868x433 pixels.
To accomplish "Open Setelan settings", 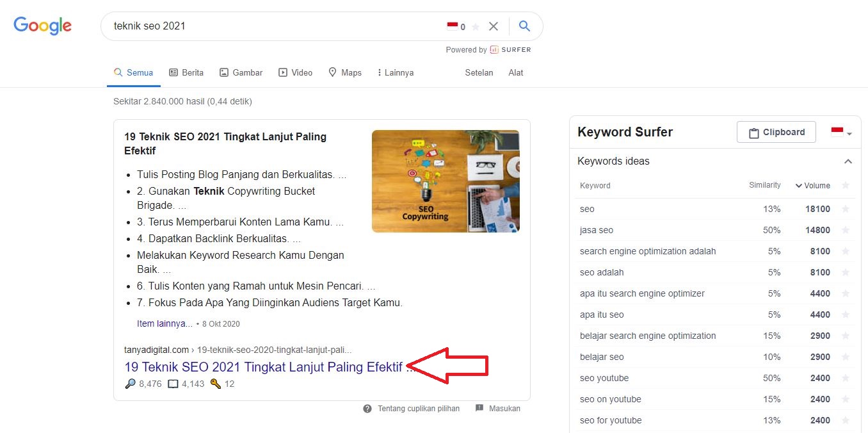I will (x=479, y=72).
